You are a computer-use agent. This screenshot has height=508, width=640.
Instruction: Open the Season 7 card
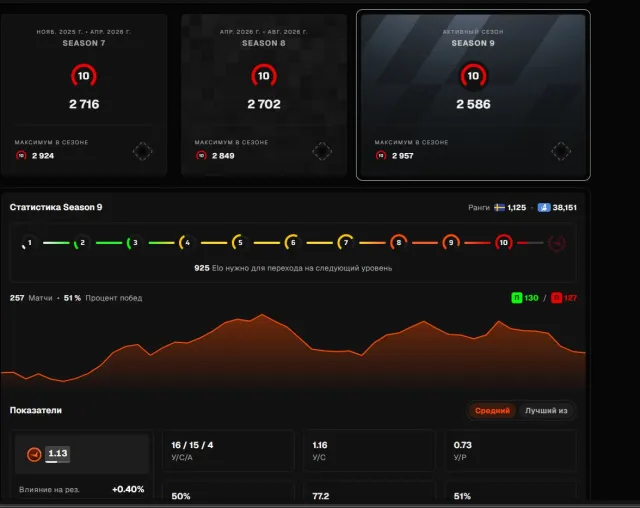pyautogui.click(x=84, y=95)
